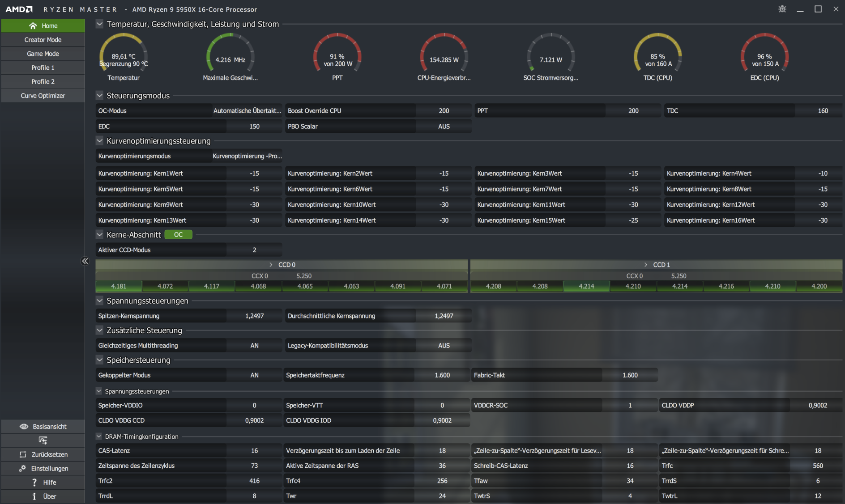Click the Boost Override CPU value 200
Image resolution: width=845 pixels, height=504 pixels.
444,111
